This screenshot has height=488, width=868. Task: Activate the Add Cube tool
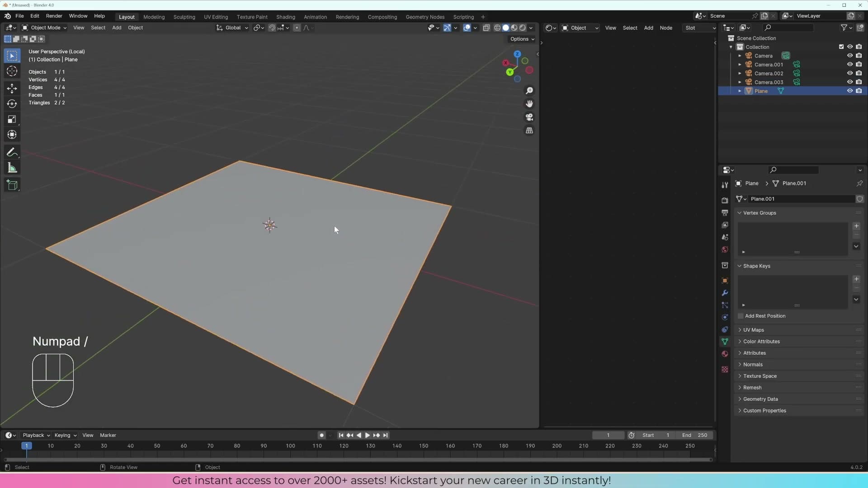tap(12, 185)
